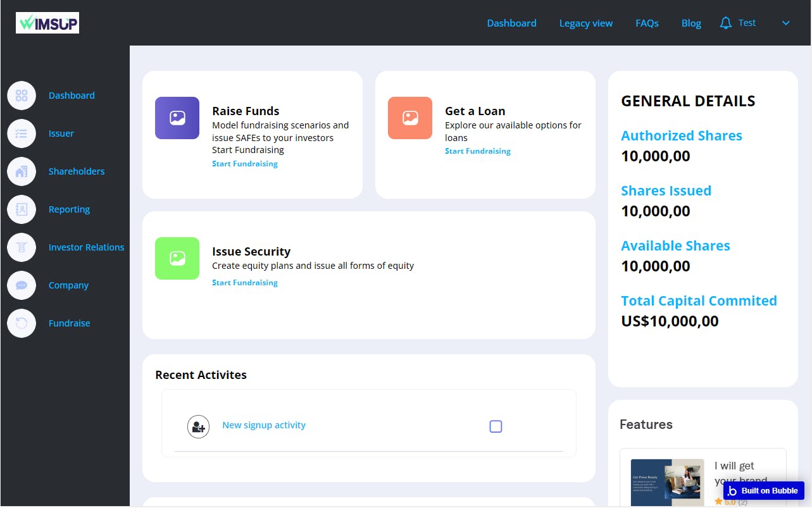Switch to Legacy view
Image resolution: width=812 pixels, height=508 pixels.
[586, 23]
